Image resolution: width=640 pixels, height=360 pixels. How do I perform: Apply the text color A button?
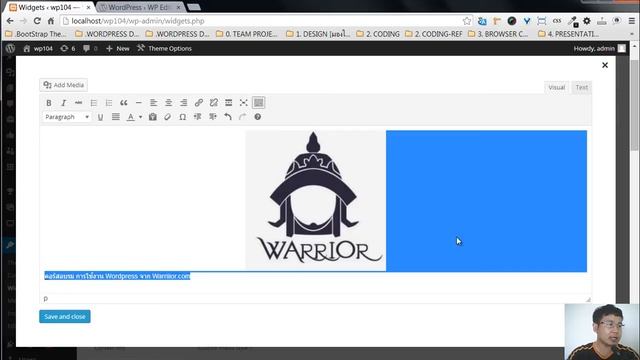131,117
